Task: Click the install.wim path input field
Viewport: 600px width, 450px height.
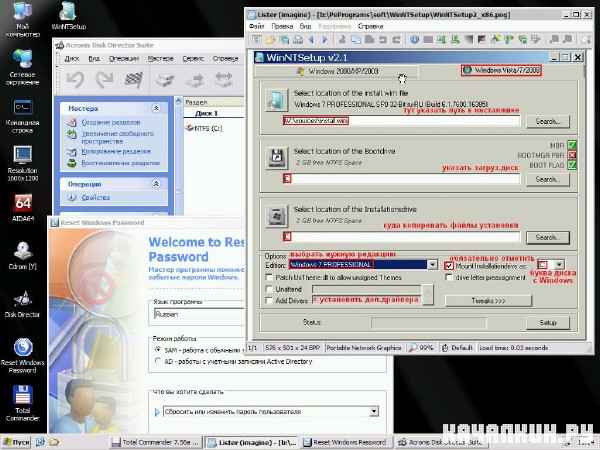Action: 401,121
